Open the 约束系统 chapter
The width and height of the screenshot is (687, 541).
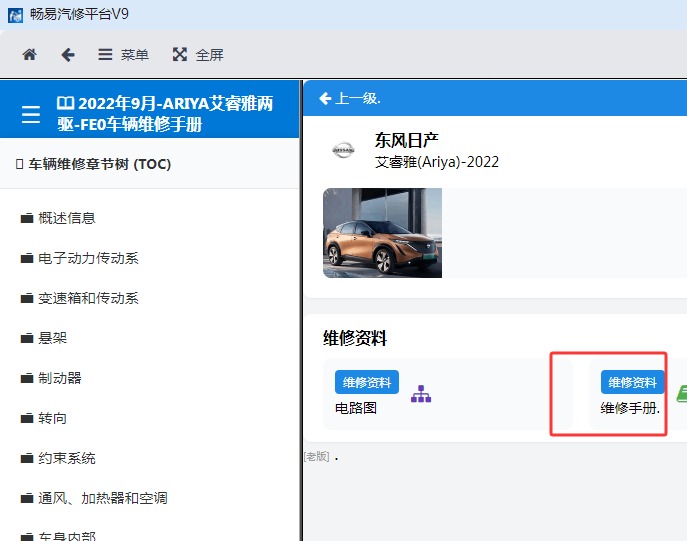click(x=67, y=458)
